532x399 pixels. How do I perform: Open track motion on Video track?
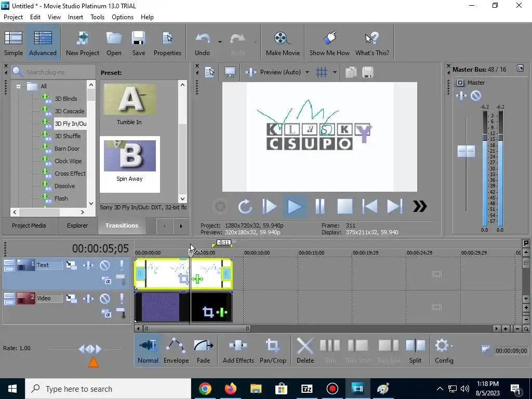click(71, 298)
